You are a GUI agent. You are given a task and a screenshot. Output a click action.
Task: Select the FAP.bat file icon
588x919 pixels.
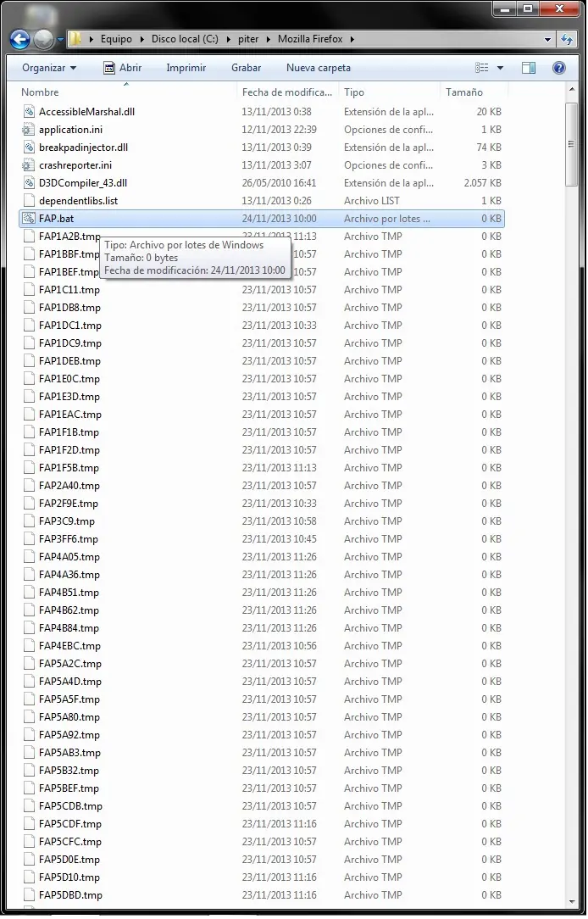tap(28, 219)
